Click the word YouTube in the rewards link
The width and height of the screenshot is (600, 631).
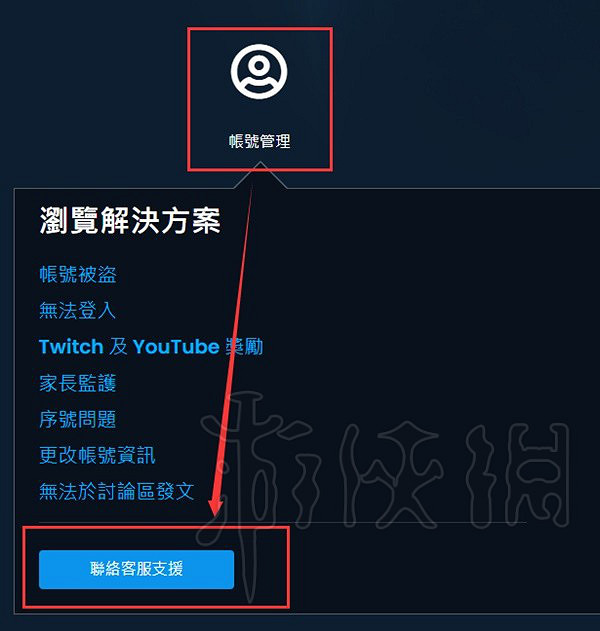click(x=176, y=346)
